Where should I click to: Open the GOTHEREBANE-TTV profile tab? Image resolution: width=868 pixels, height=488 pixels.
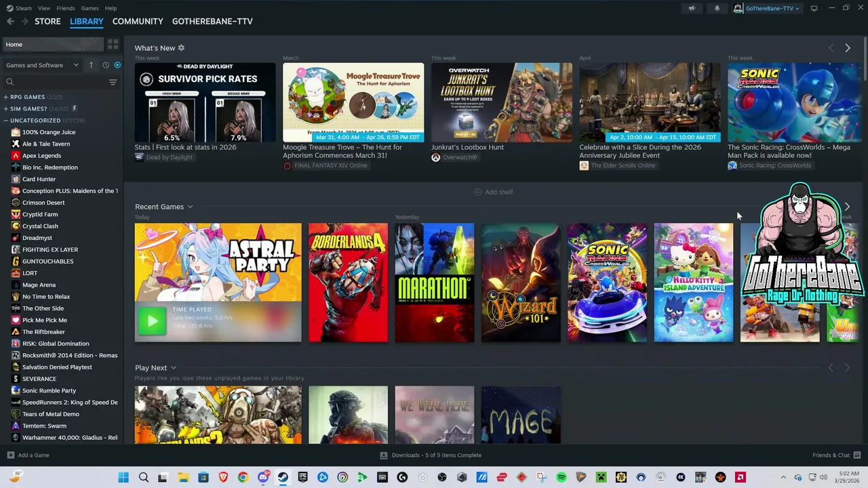pyautogui.click(x=212, y=22)
